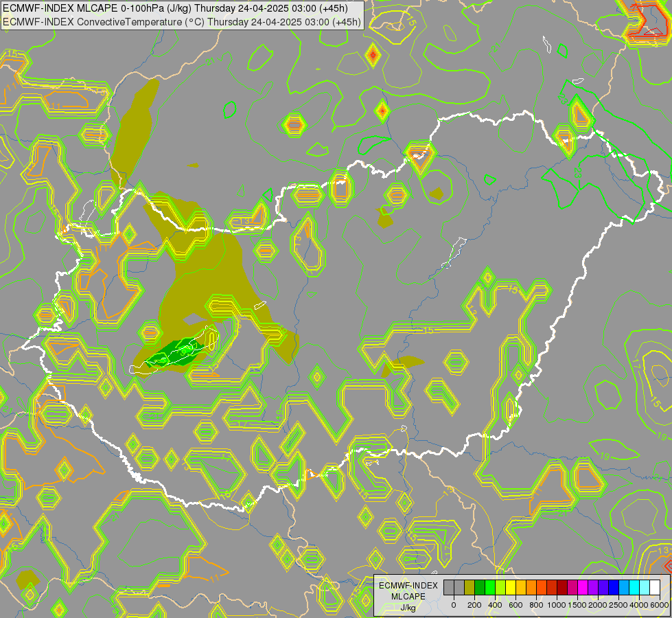
Task: Click the legend tick label 6000
Action: 660,605
